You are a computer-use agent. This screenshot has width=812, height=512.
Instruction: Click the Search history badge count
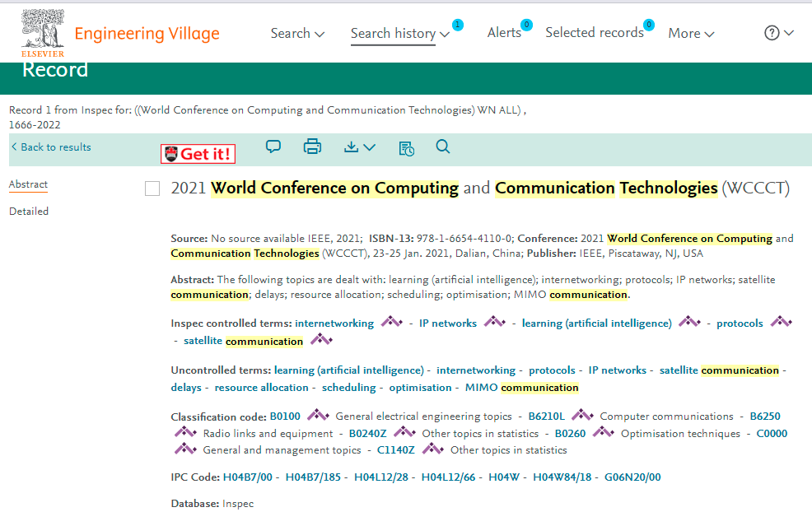pos(458,25)
